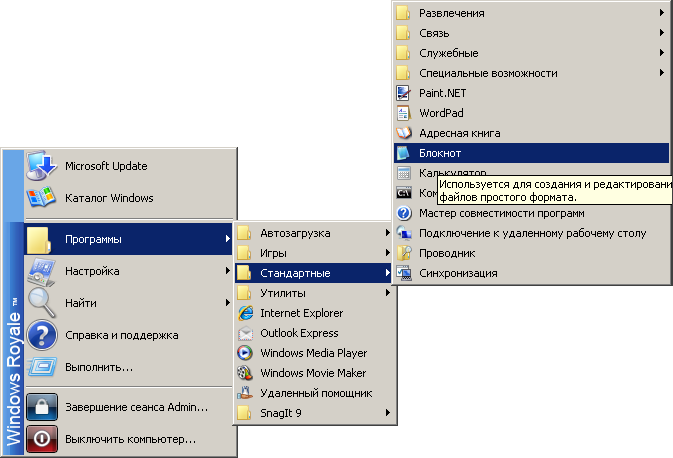The height and width of the screenshot is (458, 673).
Task: Expand the Настройка submenu arrow
Action: point(227,271)
